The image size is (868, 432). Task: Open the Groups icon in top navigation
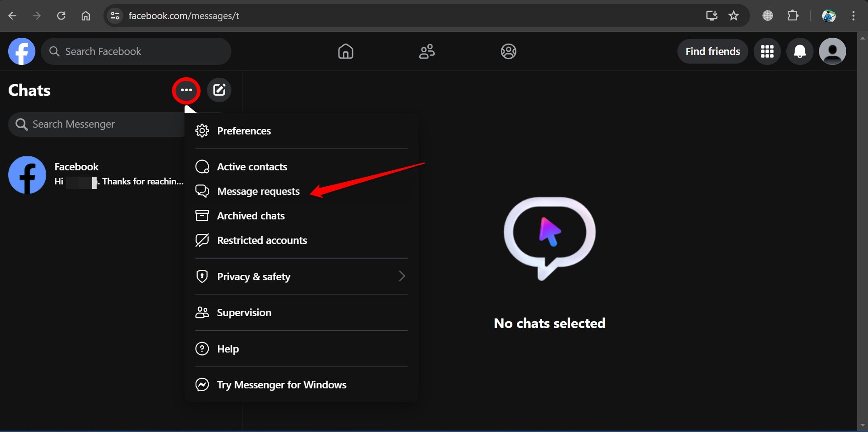(508, 51)
